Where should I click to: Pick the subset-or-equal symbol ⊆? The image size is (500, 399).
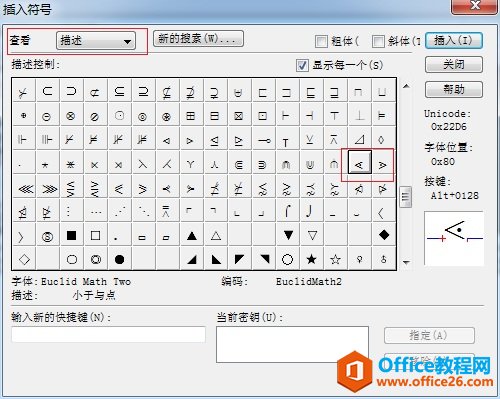pyautogui.click(x=120, y=91)
